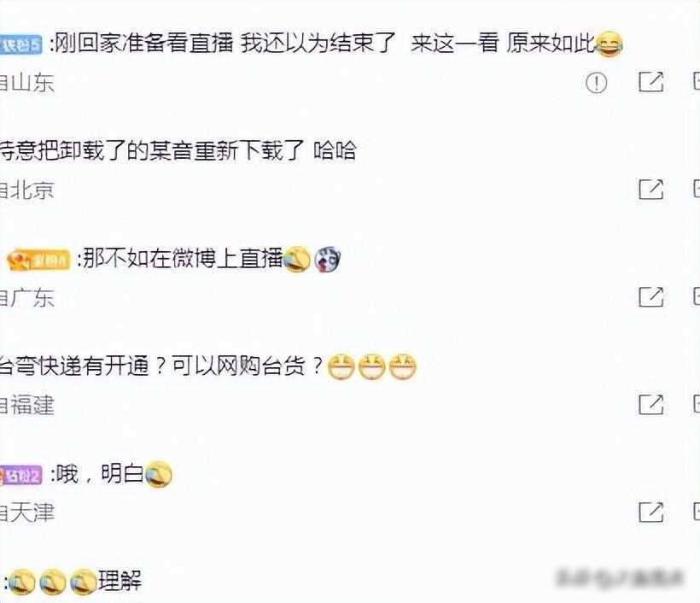Share the comment posted from 山东

coord(650,82)
